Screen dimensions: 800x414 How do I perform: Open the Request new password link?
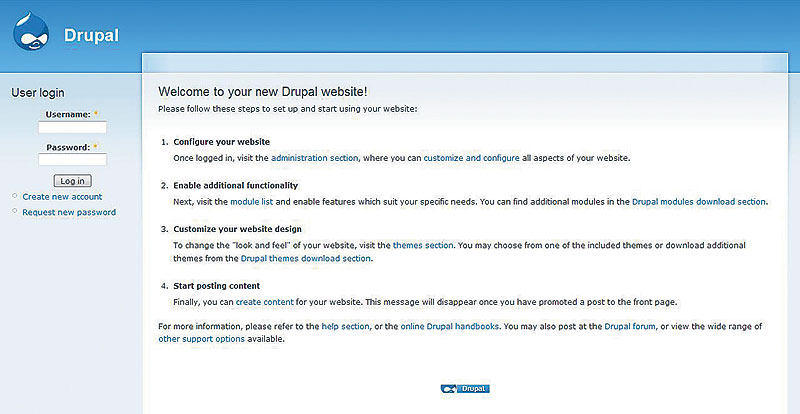coord(69,212)
